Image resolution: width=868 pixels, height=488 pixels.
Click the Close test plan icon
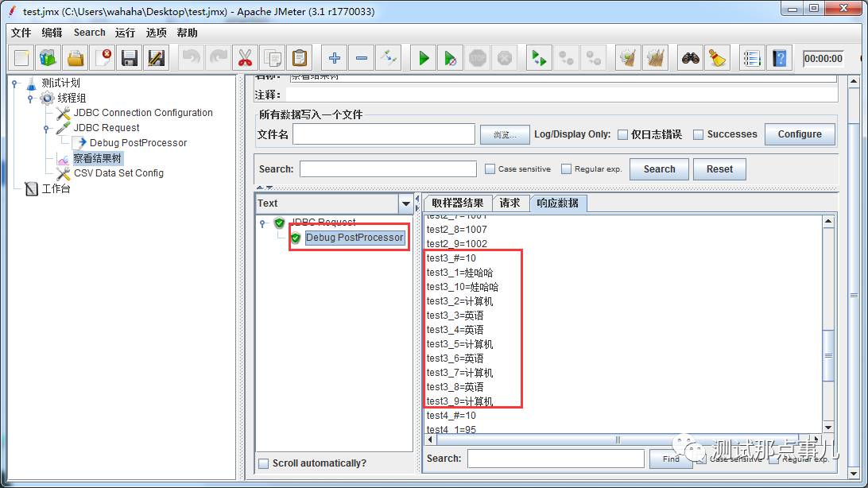tap(103, 58)
